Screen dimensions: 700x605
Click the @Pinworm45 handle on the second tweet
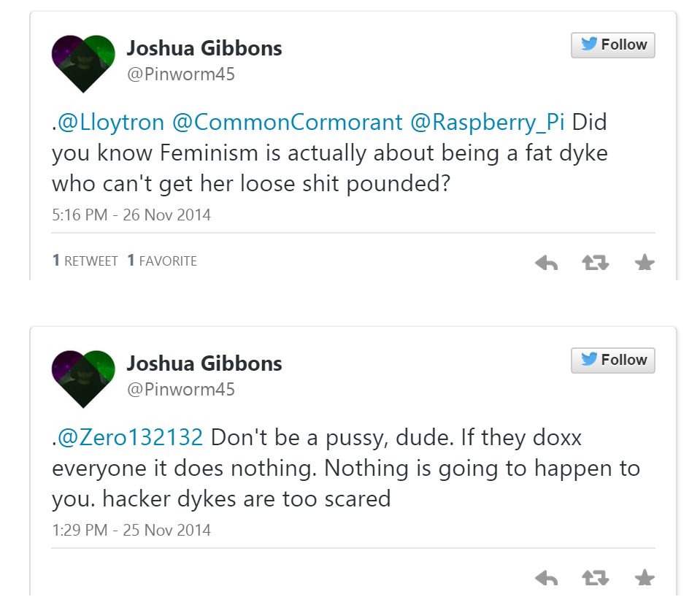pos(181,390)
